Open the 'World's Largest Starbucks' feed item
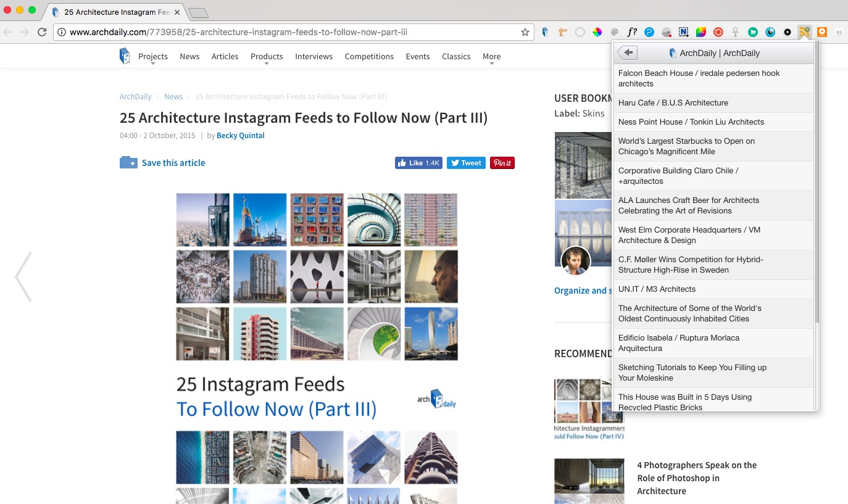This screenshot has width=848, height=504. [713, 146]
